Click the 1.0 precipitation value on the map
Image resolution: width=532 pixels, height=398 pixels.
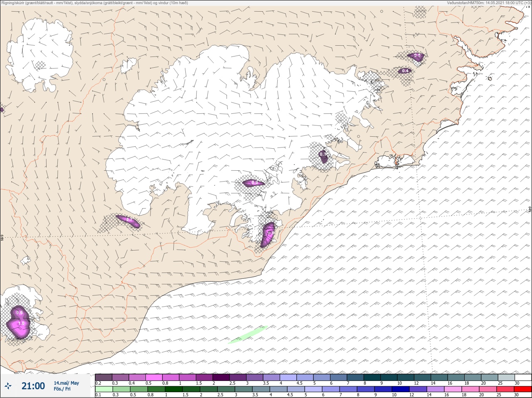pyautogui.click(x=21, y=323)
